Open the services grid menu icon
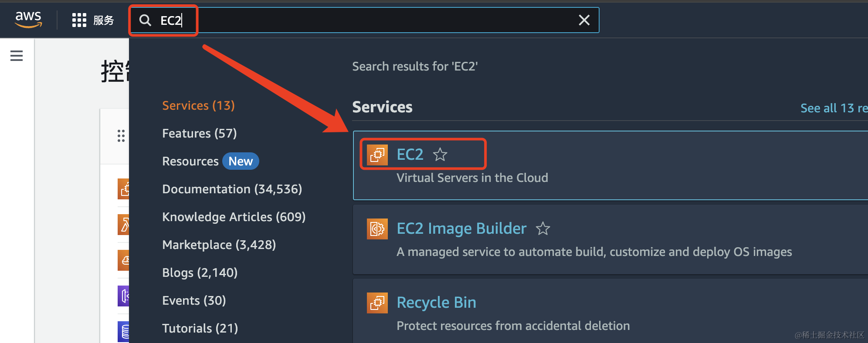 click(x=79, y=20)
